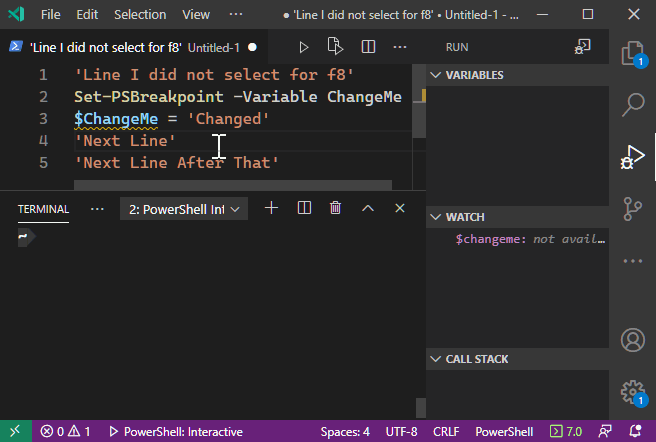Click the remote window indicator in status bar
The height and width of the screenshot is (442, 656).
[15, 431]
